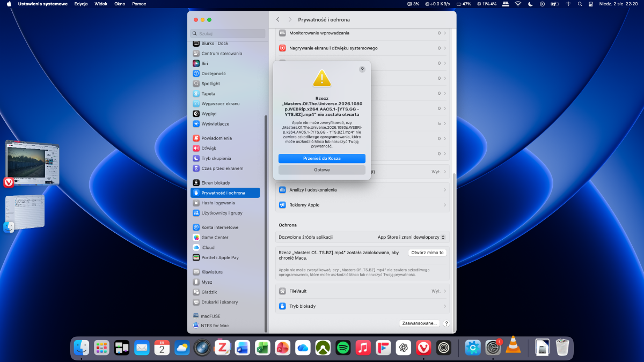Select Tapeta in the sidebar

pyautogui.click(x=225, y=94)
